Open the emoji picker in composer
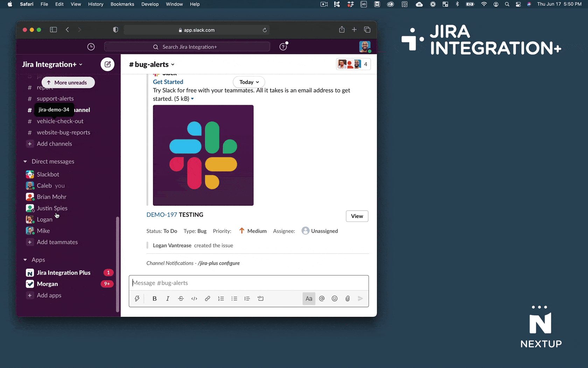Screen dimensions: 588x368 [335, 299]
